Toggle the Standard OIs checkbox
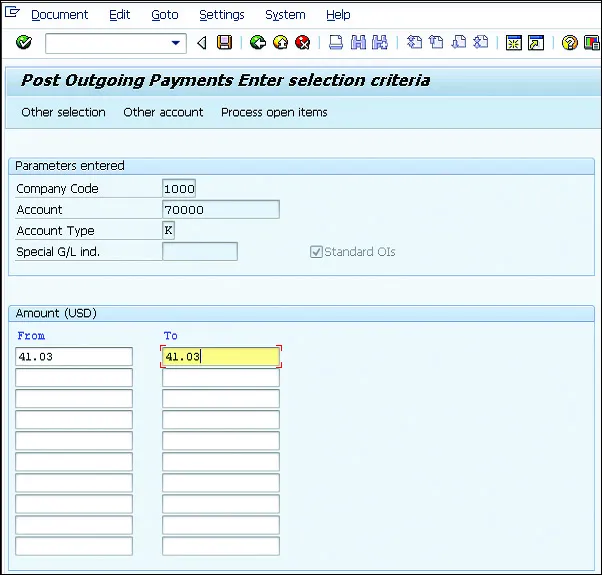Image resolution: width=602 pixels, height=575 pixels. click(x=316, y=252)
